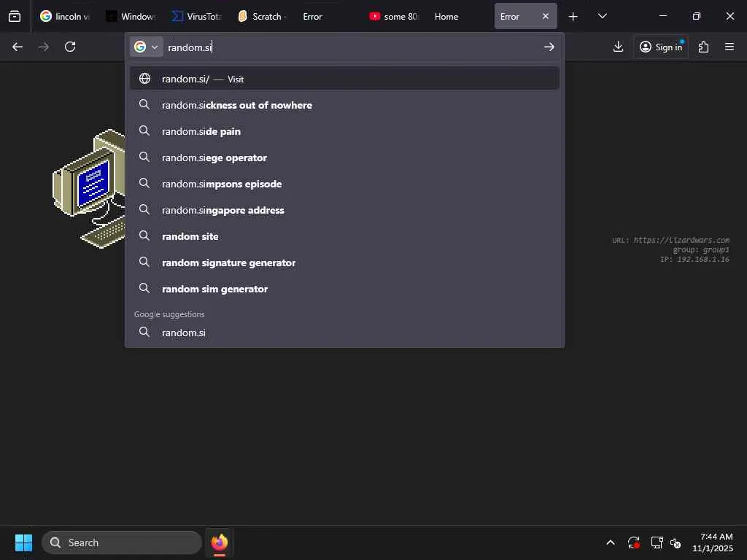
Task: Switch to the Windows tab
Action: click(x=131, y=16)
